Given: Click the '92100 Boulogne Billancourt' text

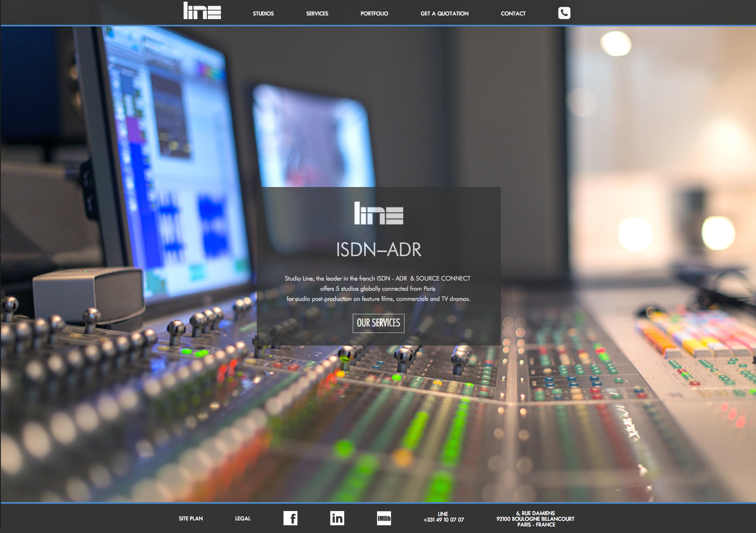Looking at the screenshot, I should point(535,519).
